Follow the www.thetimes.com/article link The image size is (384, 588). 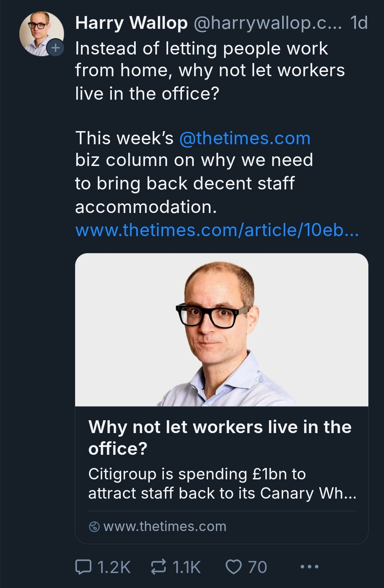click(x=217, y=230)
